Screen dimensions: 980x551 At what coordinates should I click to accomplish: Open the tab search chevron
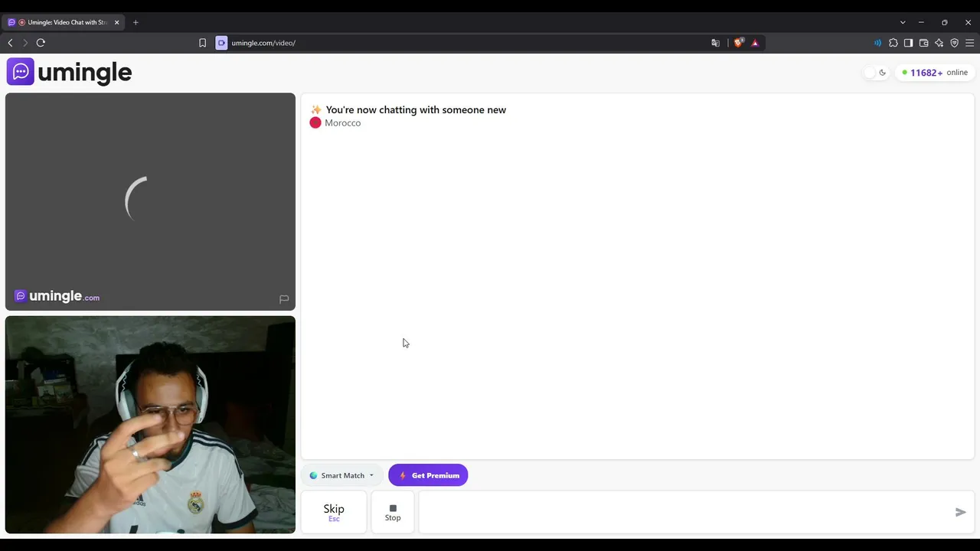tap(903, 22)
